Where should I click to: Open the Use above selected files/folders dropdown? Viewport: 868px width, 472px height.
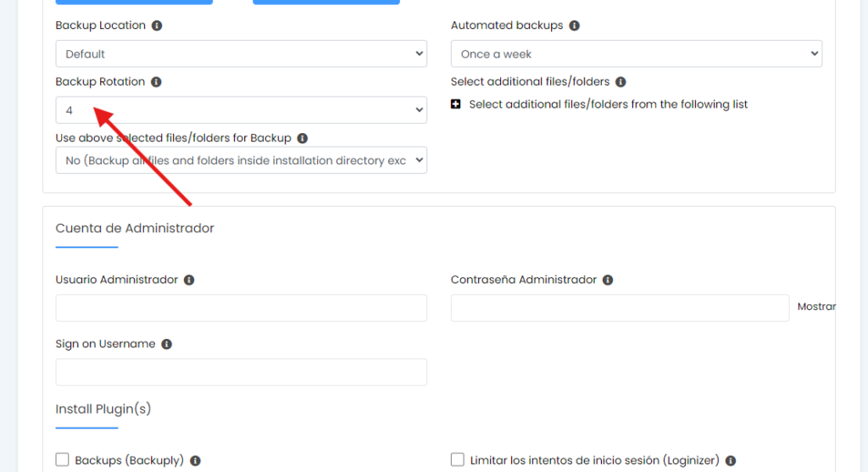coord(241,160)
